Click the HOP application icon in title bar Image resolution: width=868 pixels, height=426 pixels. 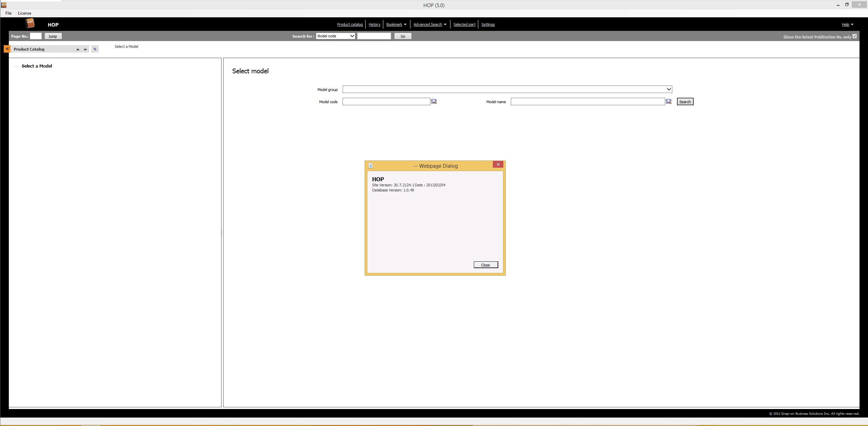[4, 5]
